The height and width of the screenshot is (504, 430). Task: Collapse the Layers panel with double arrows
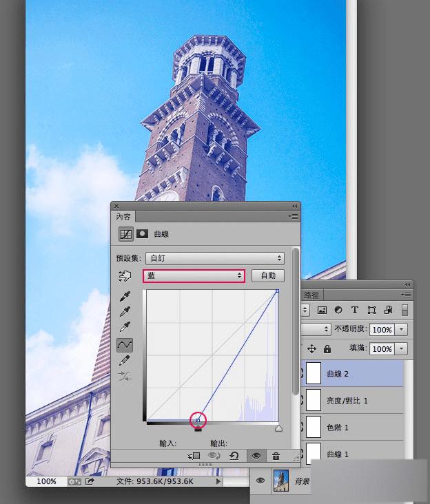tap(407, 284)
